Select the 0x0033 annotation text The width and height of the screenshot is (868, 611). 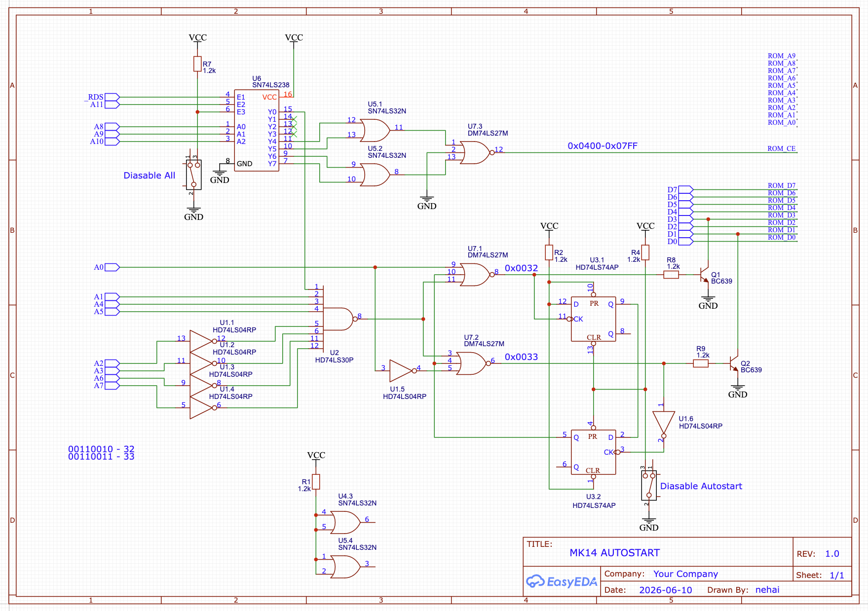[521, 357]
